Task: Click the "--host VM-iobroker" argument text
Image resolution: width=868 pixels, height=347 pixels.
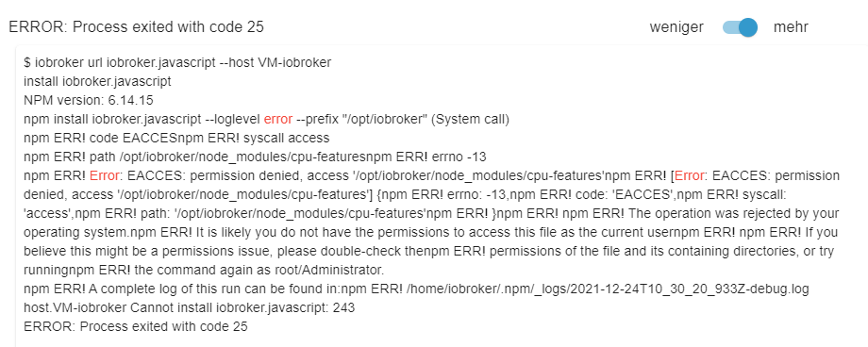Action: [275, 62]
